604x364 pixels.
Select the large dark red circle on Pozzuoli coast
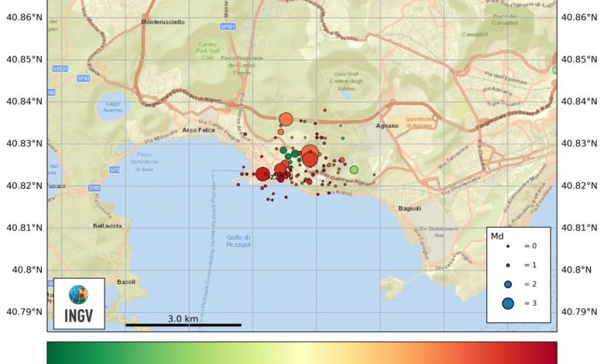[x=263, y=174]
